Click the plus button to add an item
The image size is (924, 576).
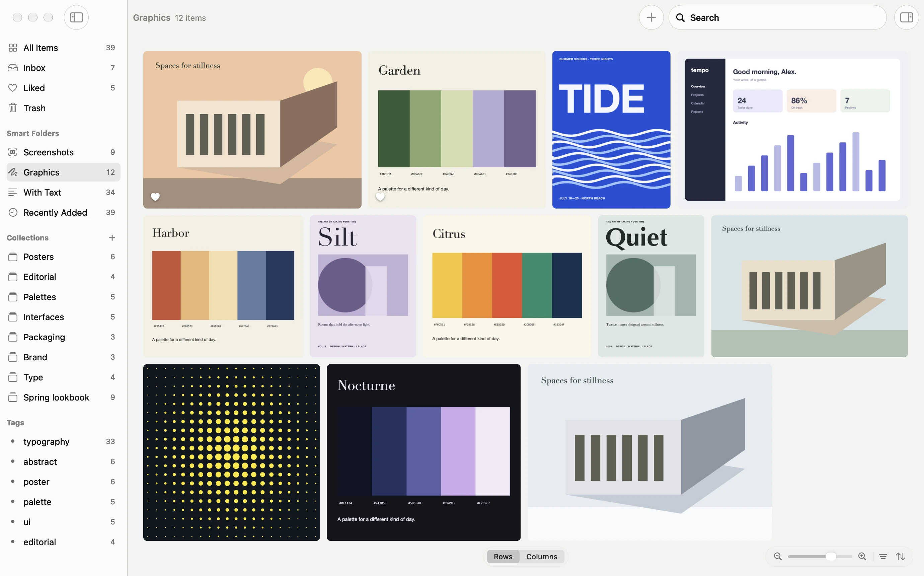(651, 17)
